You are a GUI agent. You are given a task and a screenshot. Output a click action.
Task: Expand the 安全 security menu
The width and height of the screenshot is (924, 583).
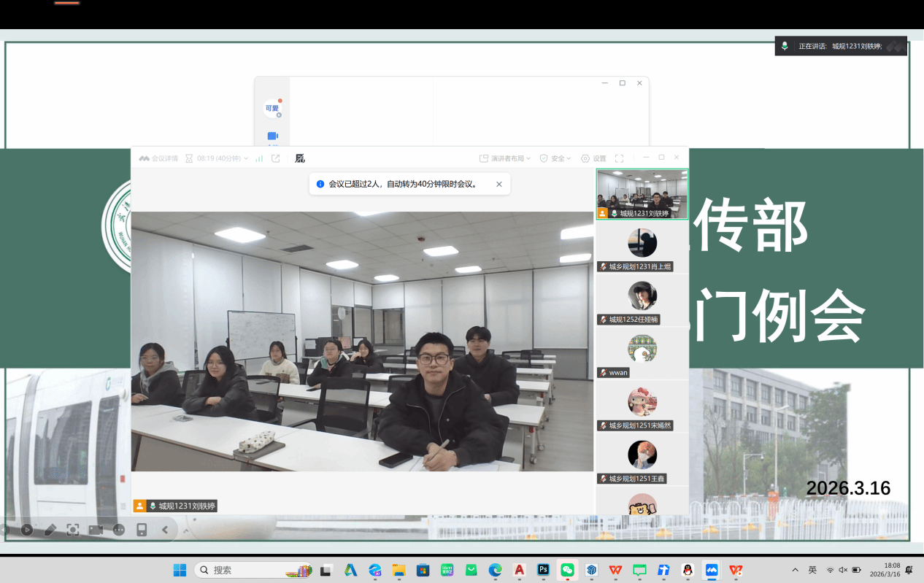[555, 158]
